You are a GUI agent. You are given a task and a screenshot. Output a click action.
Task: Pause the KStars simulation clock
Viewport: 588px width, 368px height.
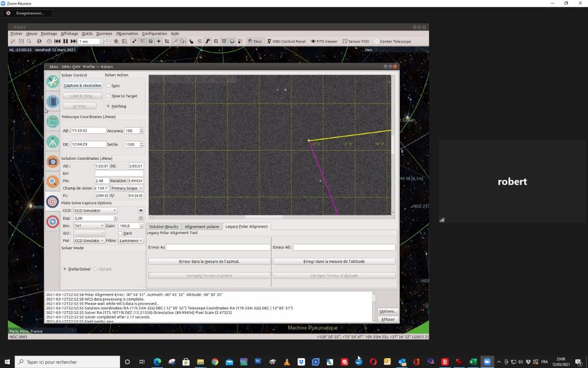click(65, 41)
